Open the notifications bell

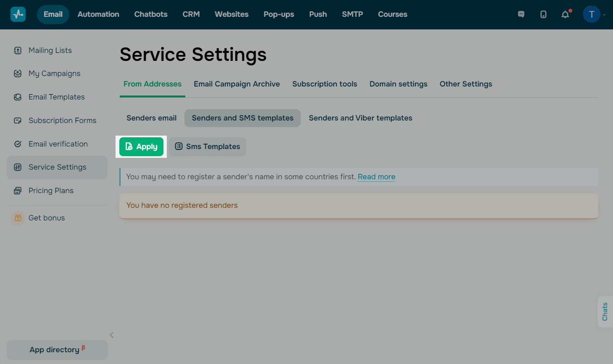[566, 14]
